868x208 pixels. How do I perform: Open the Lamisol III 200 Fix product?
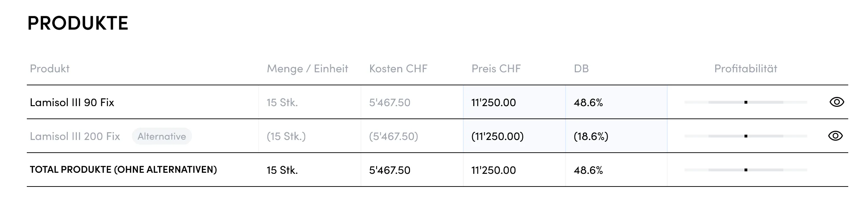click(x=75, y=136)
